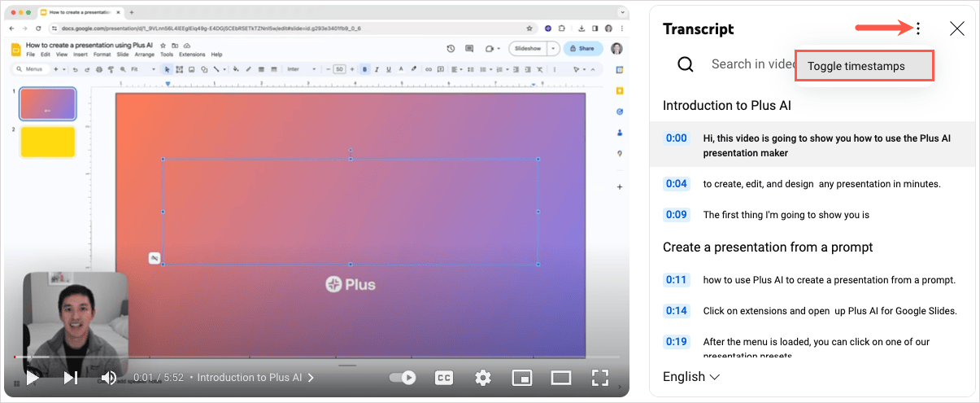Skip to the next video
The height and width of the screenshot is (403, 980).
[71, 378]
